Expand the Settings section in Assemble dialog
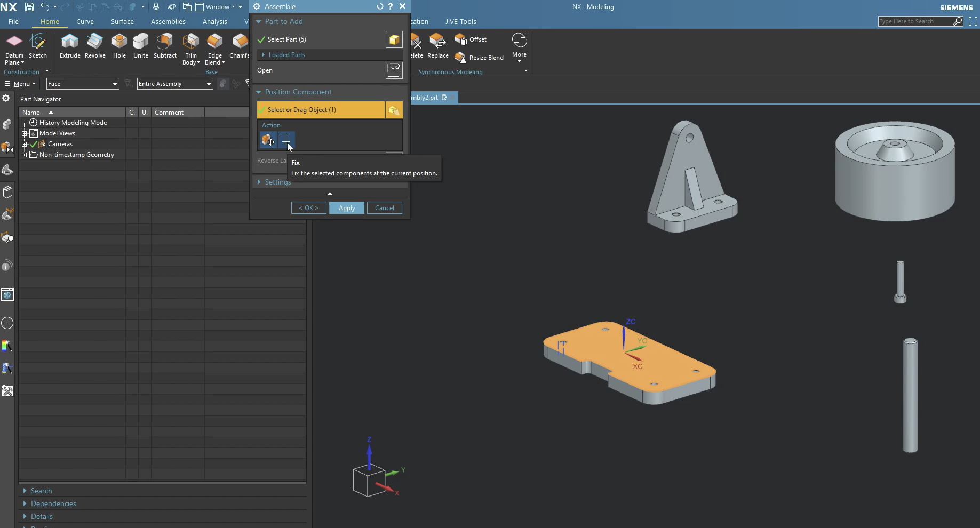This screenshot has width=980, height=528. 259,182
